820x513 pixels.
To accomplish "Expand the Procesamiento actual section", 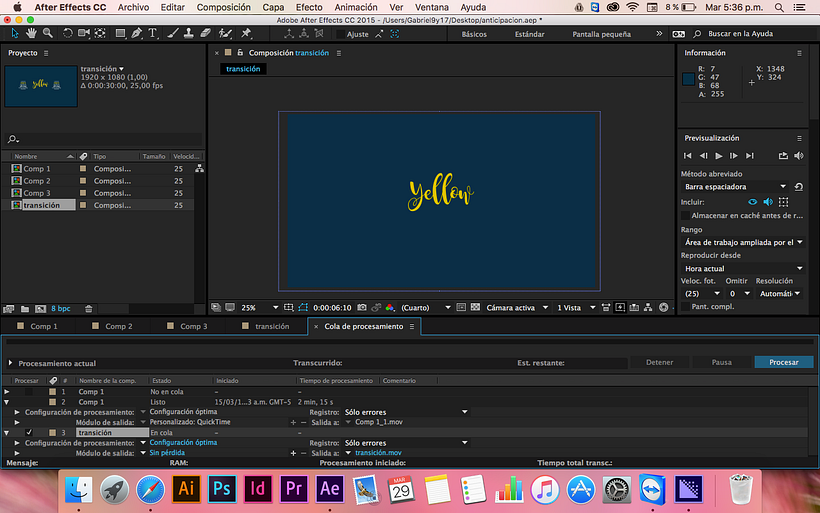I will click(x=11, y=362).
